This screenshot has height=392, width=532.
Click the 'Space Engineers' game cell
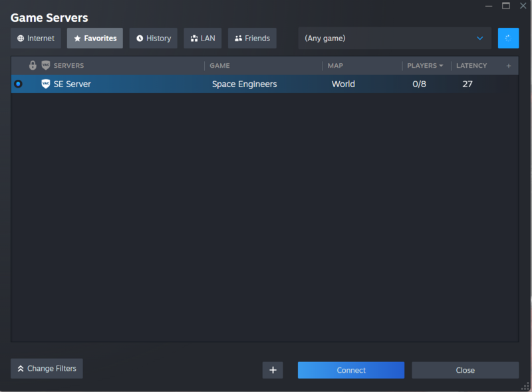tap(244, 84)
